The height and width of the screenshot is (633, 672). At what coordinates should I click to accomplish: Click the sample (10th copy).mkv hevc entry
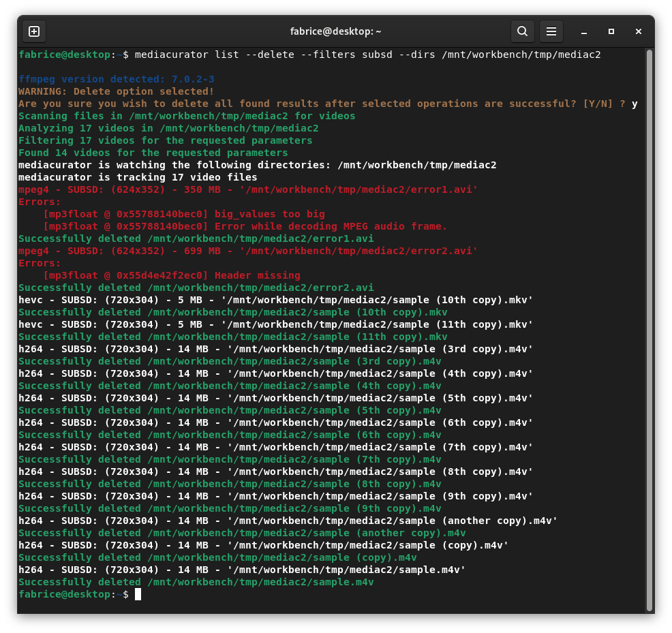(275, 300)
